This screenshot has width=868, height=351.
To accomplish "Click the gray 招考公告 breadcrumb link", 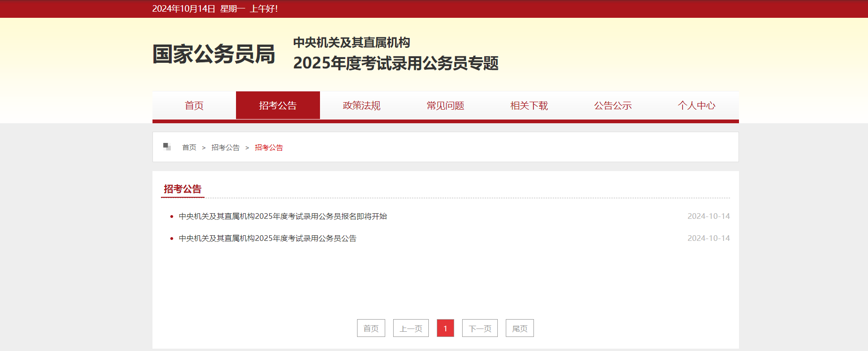I will click(x=226, y=148).
